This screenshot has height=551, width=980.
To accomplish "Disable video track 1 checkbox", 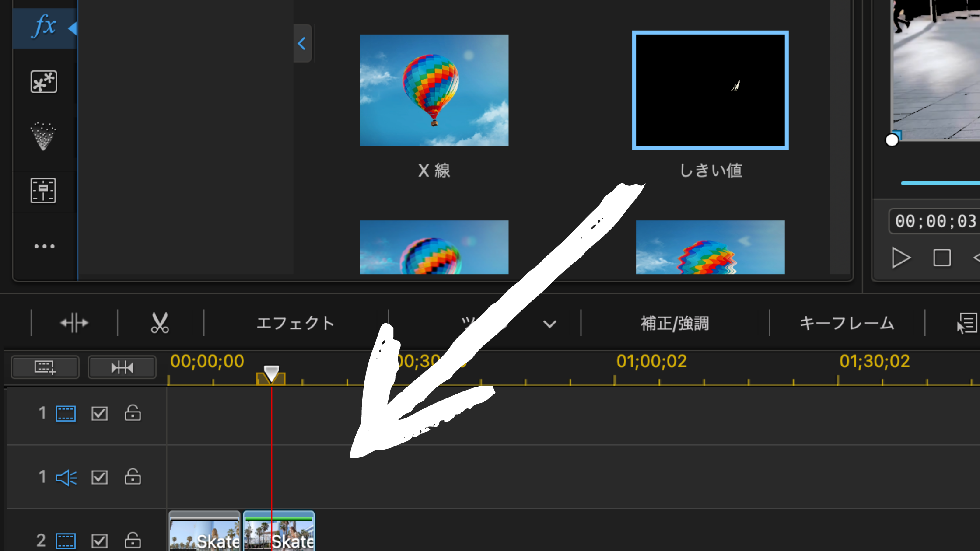I will (99, 414).
